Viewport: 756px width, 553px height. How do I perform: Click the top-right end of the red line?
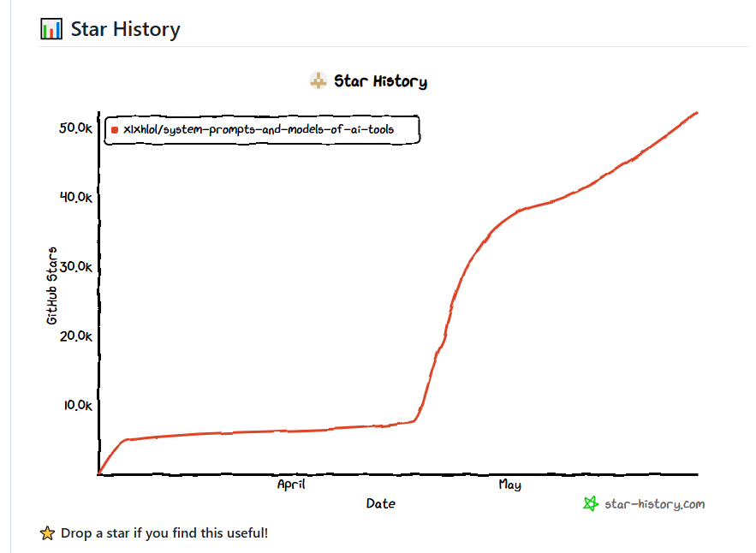click(x=697, y=112)
